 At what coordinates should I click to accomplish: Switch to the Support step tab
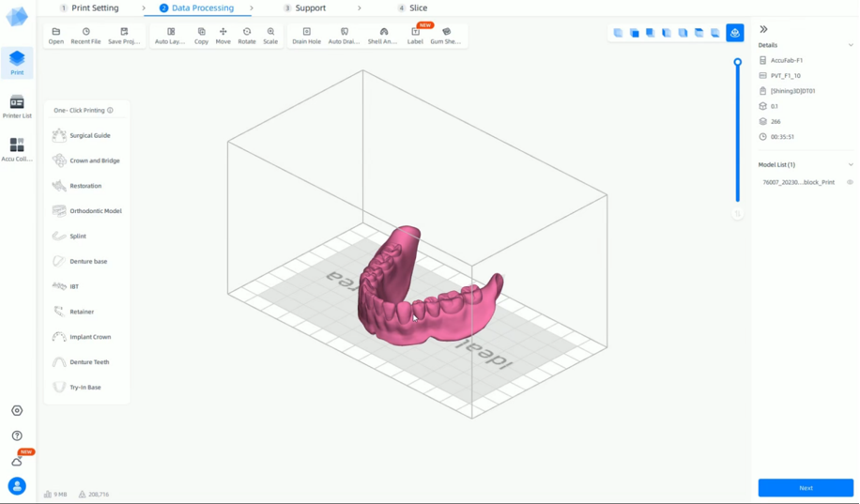point(304,8)
